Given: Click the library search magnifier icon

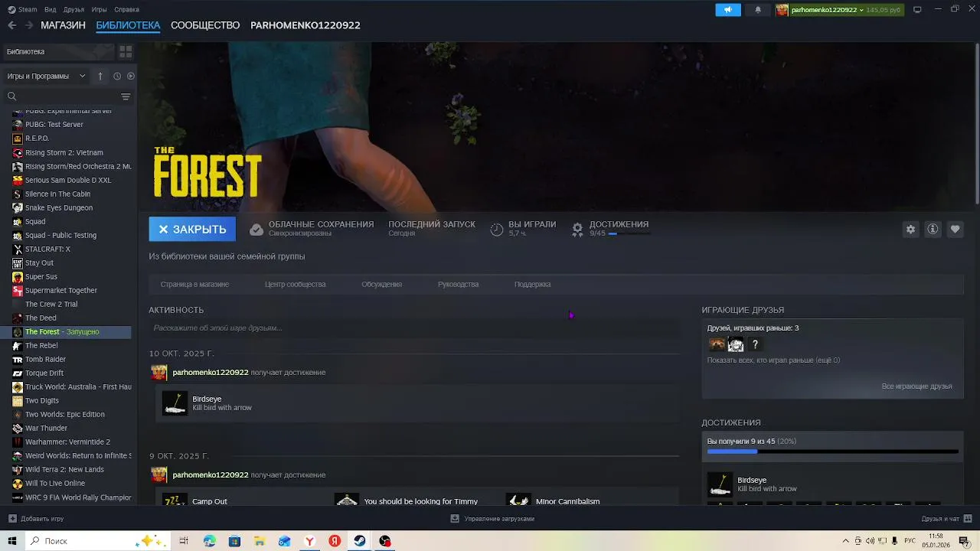Looking at the screenshot, I should tap(12, 96).
